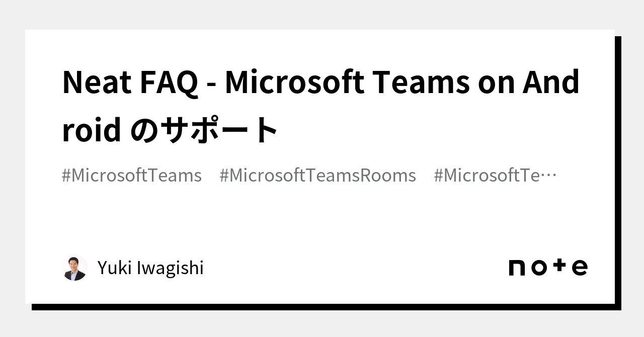Open the #MicrosoftTeamsRooms hashtag

[317, 176]
